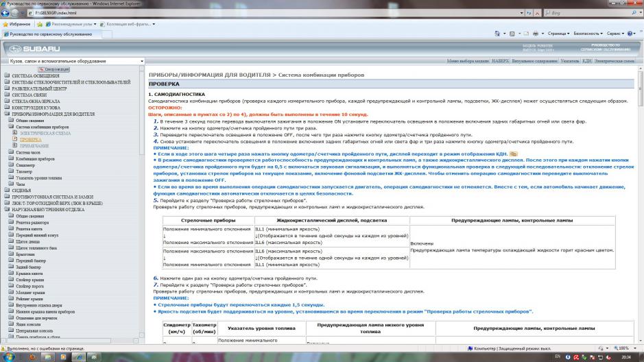This screenshot has height=362, width=644.
Task: Click the Меню выбора модели link
Action: tap(467, 61)
